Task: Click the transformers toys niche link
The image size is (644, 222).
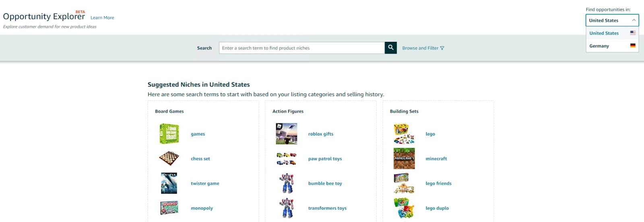Action: [x=327, y=208]
